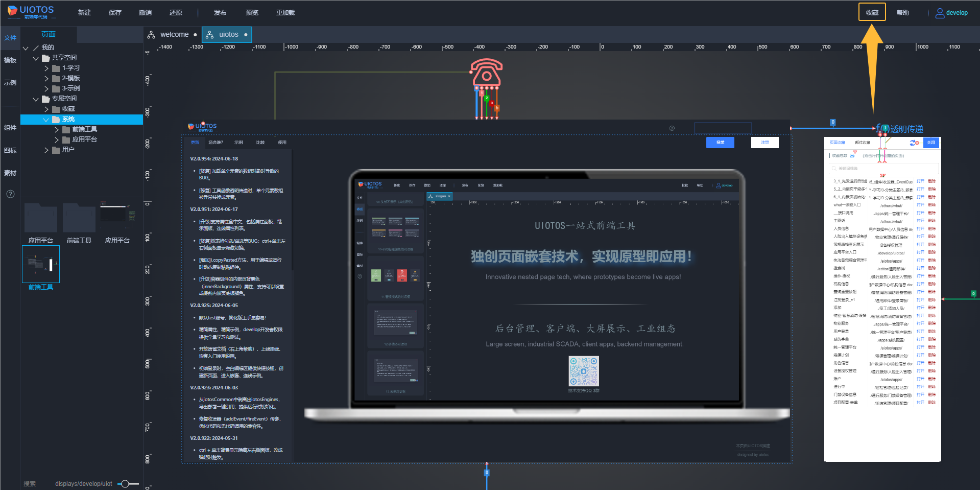
Task: Click 发布 in the top menu
Action: coord(220,13)
